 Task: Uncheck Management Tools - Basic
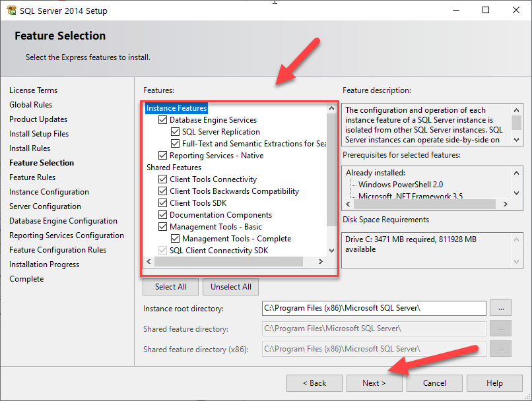tap(162, 226)
